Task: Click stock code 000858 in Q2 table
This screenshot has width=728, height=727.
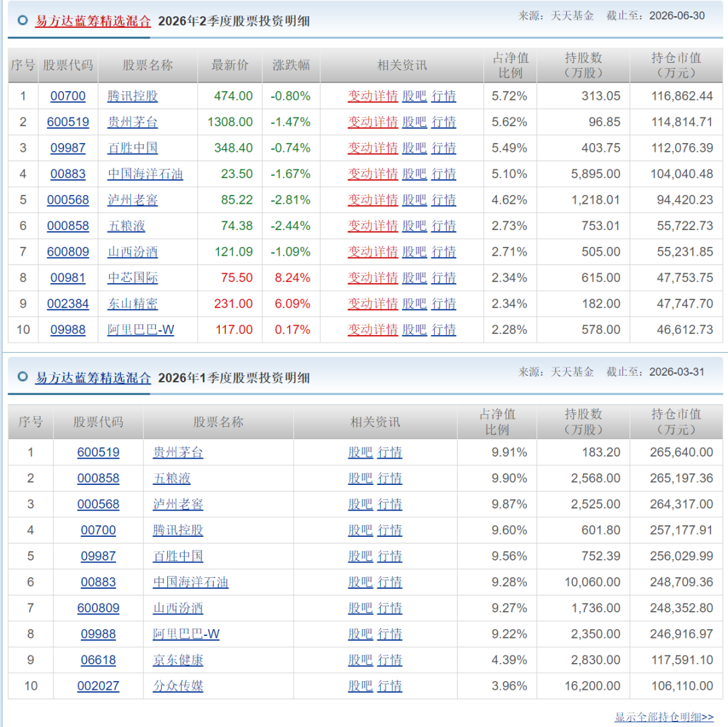Action: point(68,226)
